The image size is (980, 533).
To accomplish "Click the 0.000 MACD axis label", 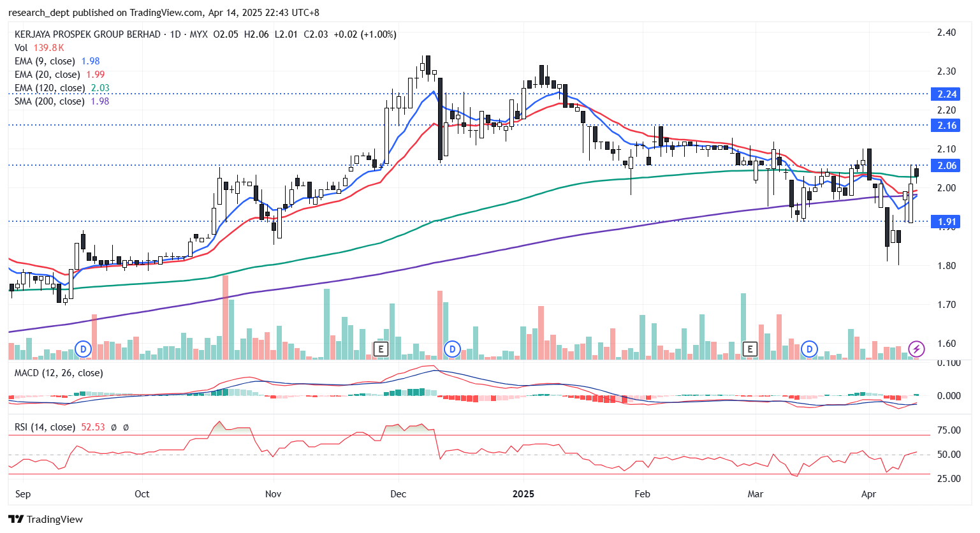I will click(x=949, y=396).
